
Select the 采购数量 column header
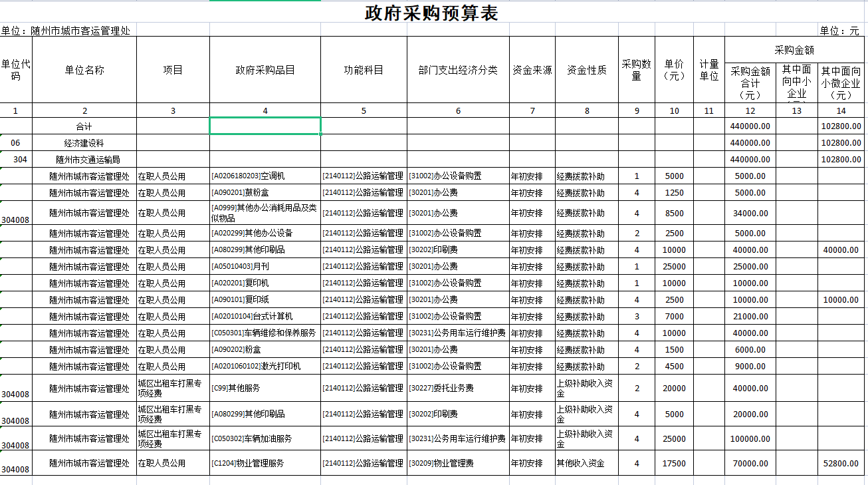(637, 70)
